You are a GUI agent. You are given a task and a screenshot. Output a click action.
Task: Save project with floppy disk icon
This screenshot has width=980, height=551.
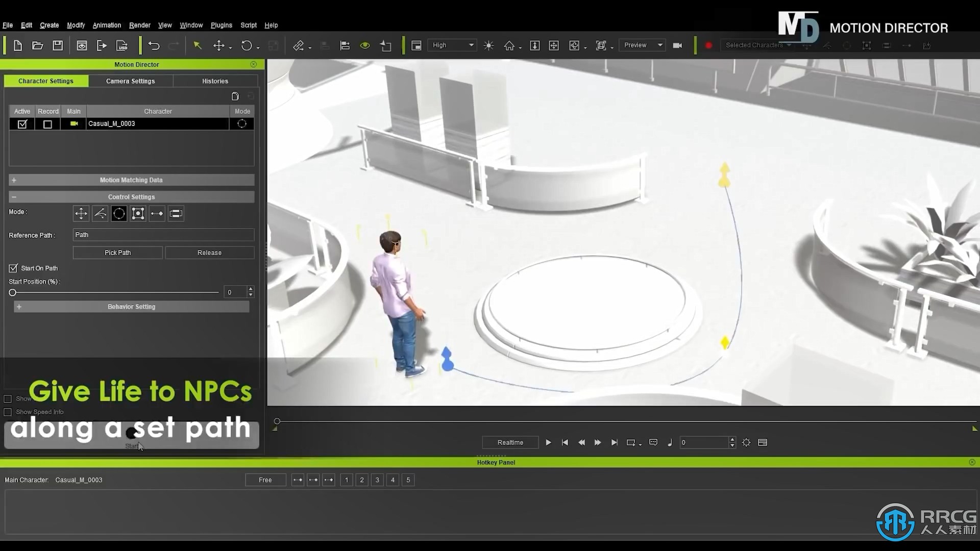pyautogui.click(x=58, y=45)
